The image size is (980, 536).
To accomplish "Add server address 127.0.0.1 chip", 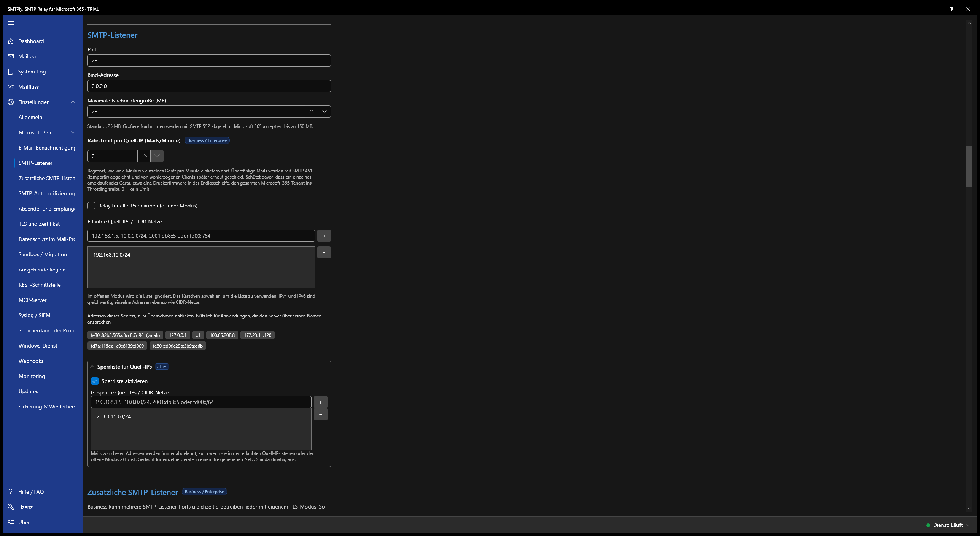I will [x=178, y=335].
